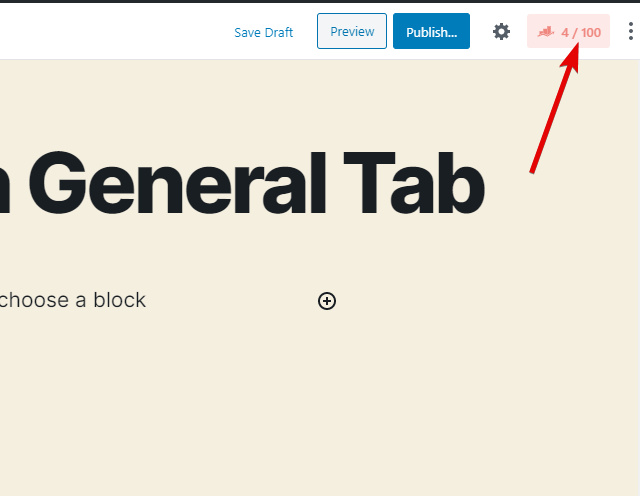
Task: Open the three-dot options menu
Action: 630,32
